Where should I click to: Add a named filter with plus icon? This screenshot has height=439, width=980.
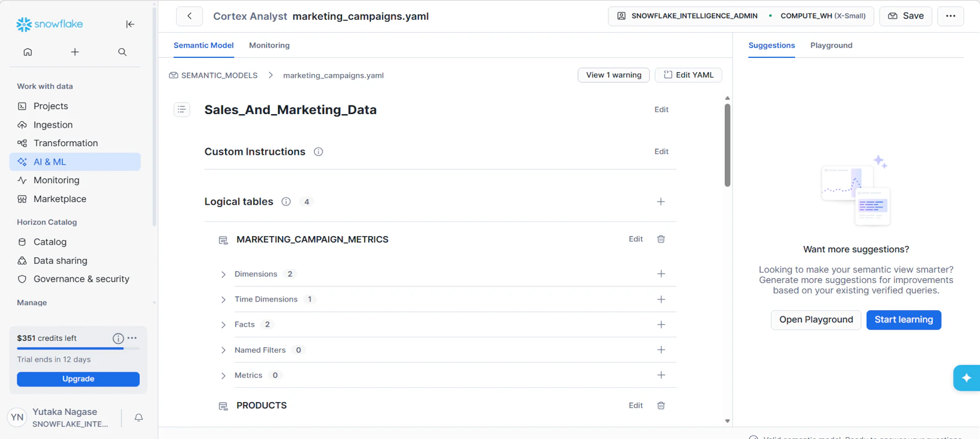coord(661,350)
